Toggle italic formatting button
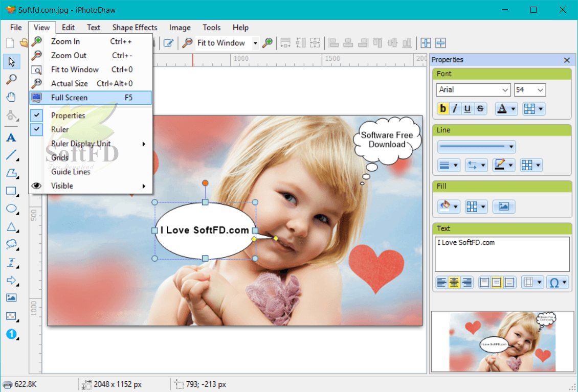Screen dimensions: 578x392 [455, 109]
